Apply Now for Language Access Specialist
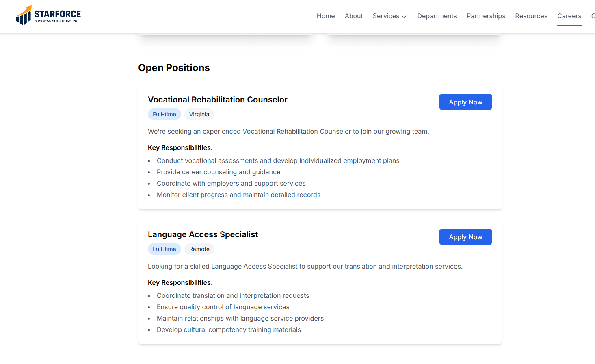 click(465, 237)
